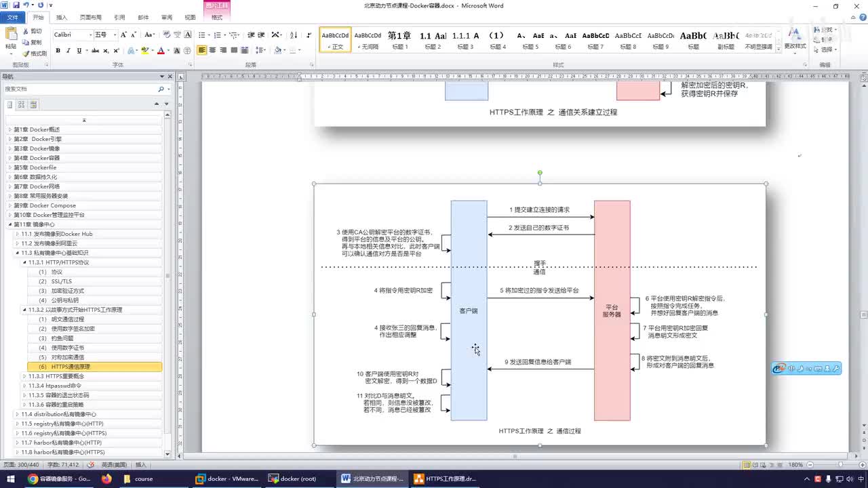Viewport: 868px width, 488px height.
Task: Switch to docker - VMware taskbar window
Action: click(227, 479)
